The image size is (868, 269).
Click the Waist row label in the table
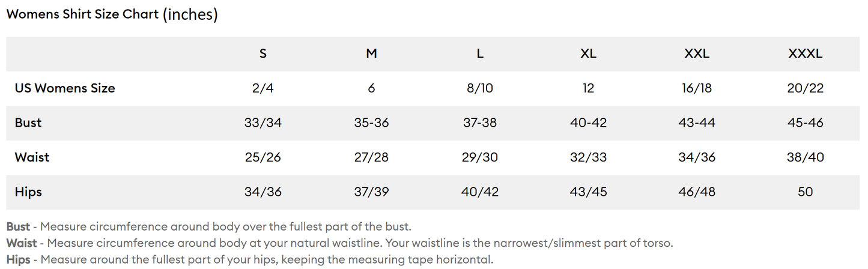click(32, 157)
